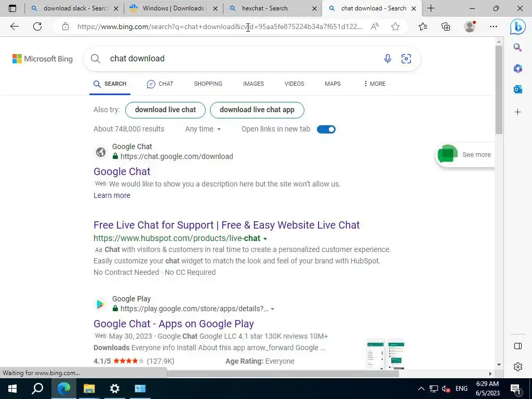Open the MORE search categories menu
532x399 pixels.
(375, 84)
